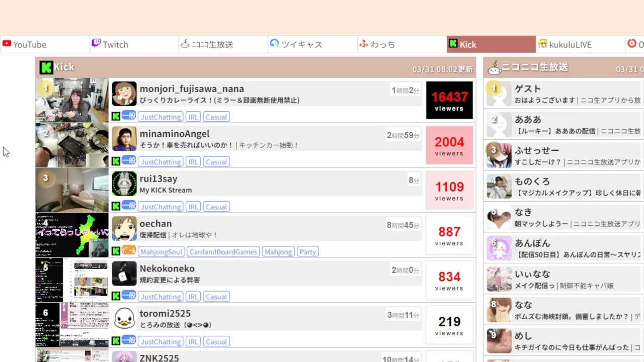This screenshot has width=644, height=362.
Task: Click the MahjongSoul tag
Action: [162, 251]
